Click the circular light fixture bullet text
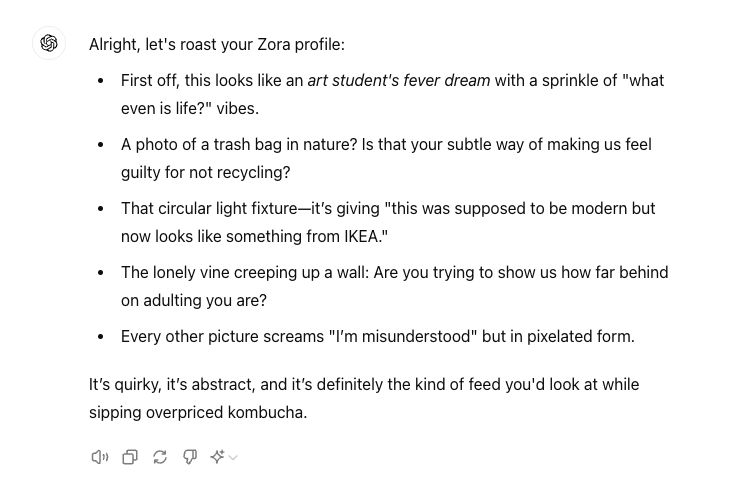 point(388,223)
